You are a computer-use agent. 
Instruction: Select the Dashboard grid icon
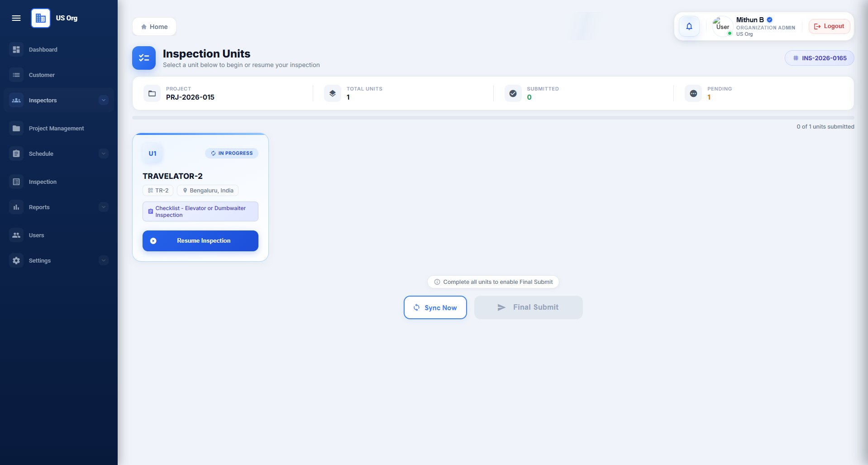tap(16, 49)
